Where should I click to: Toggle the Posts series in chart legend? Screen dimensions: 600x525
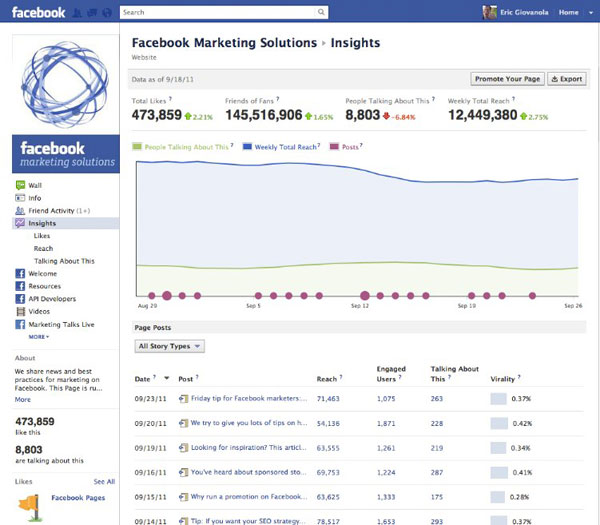click(346, 147)
